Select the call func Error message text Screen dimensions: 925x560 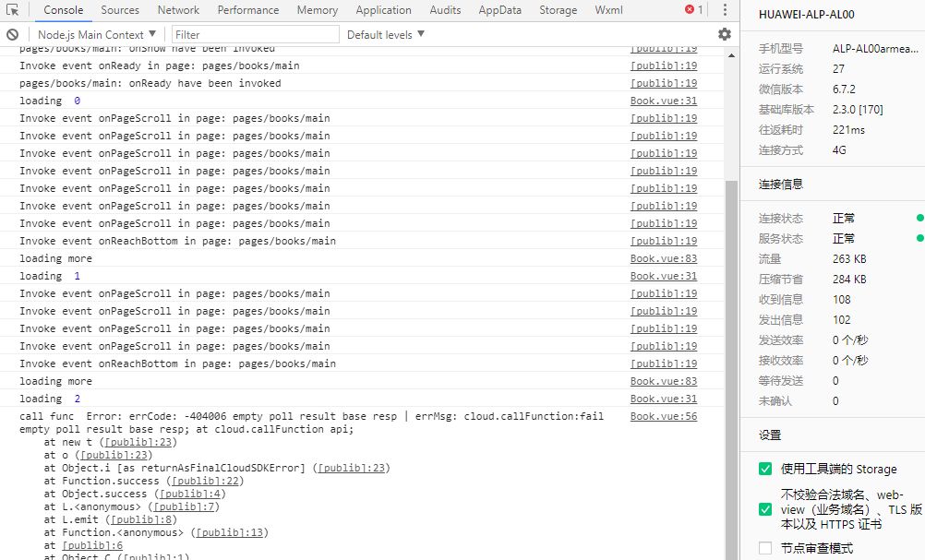click(x=311, y=423)
